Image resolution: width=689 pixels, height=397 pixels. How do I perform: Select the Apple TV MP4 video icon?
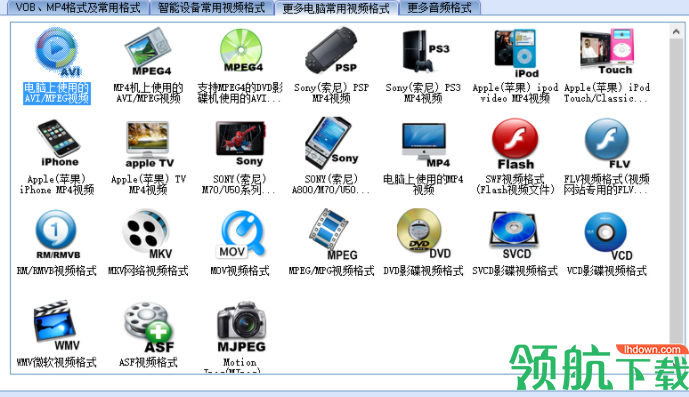(x=149, y=145)
